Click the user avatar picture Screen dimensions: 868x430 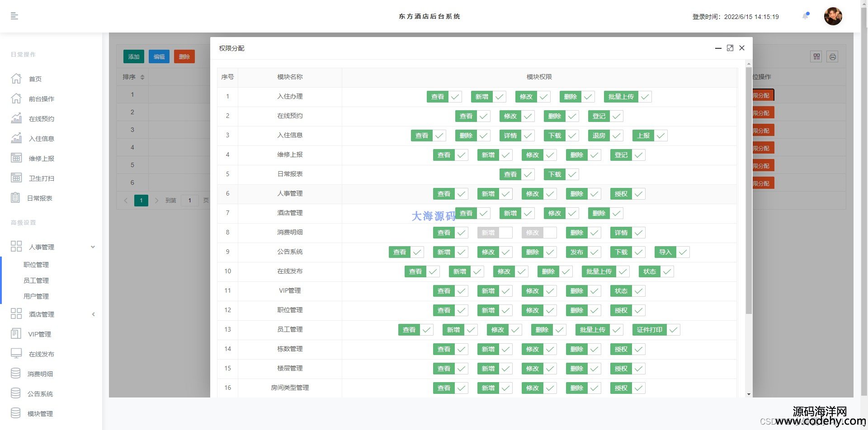[833, 16]
